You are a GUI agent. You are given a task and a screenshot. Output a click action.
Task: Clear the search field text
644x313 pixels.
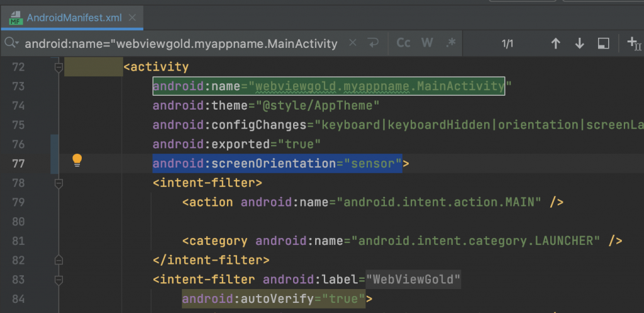coord(352,43)
